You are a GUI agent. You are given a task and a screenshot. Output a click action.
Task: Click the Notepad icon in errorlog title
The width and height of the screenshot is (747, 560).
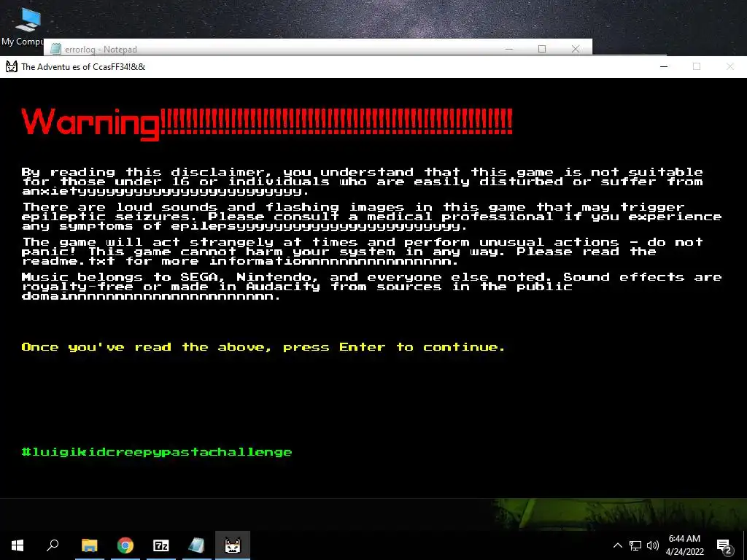point(55,49)
